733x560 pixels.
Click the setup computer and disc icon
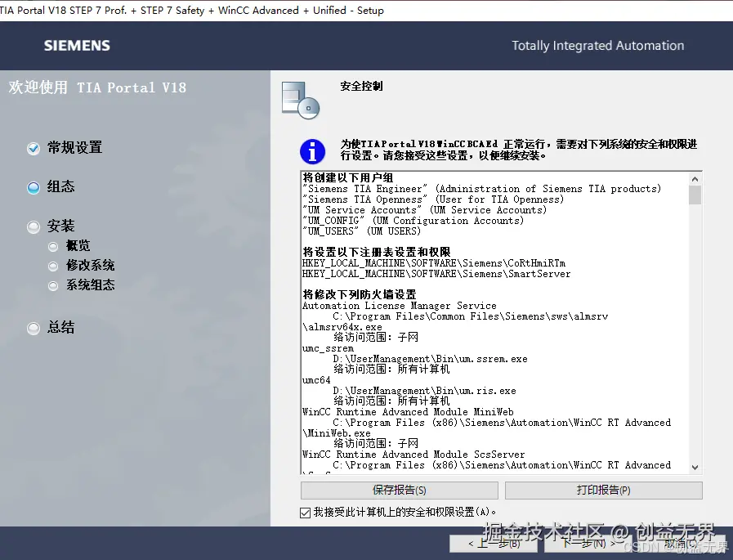point(301,100)
